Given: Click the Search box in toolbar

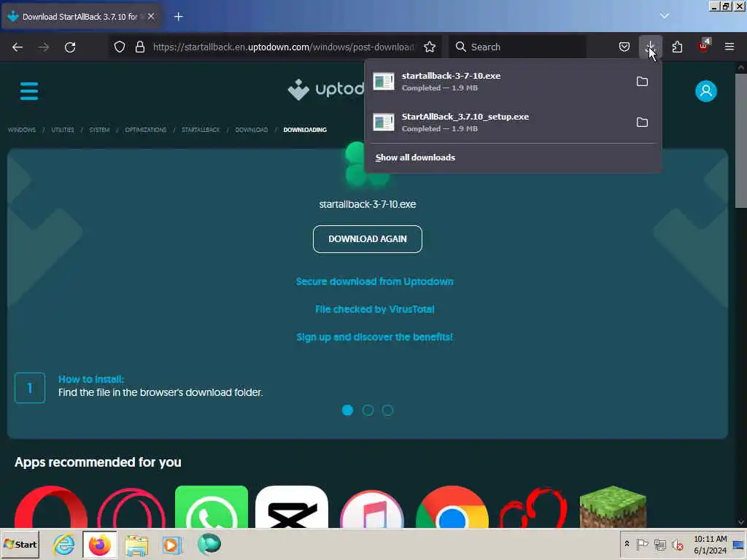Looking at the screenshot, I should pos(518,47).
